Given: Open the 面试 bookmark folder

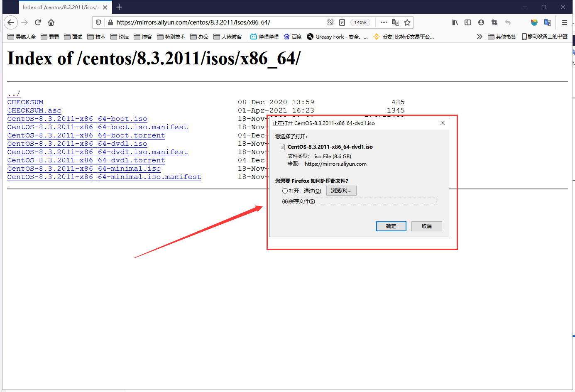Looking at the screenshot, I should [73, 37].
